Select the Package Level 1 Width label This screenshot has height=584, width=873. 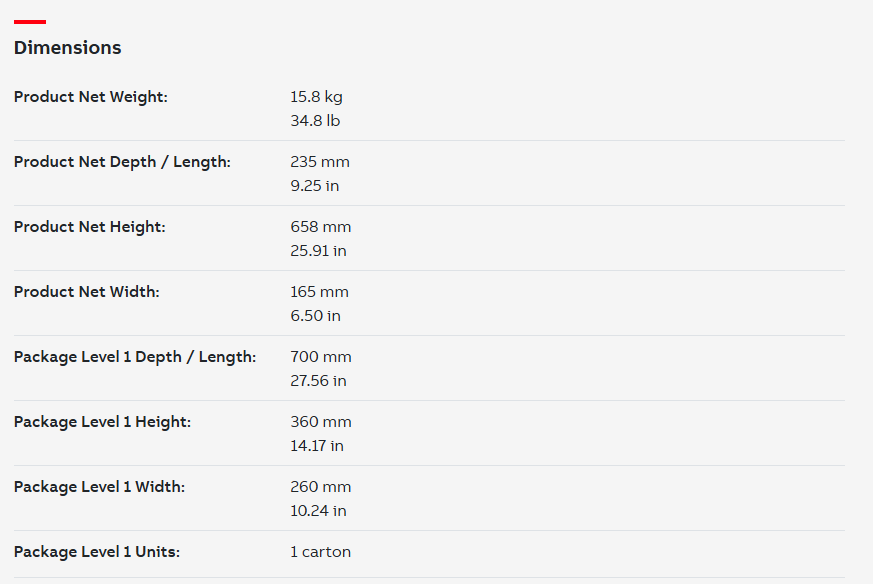pyautogui.click(x=99, y=487)
